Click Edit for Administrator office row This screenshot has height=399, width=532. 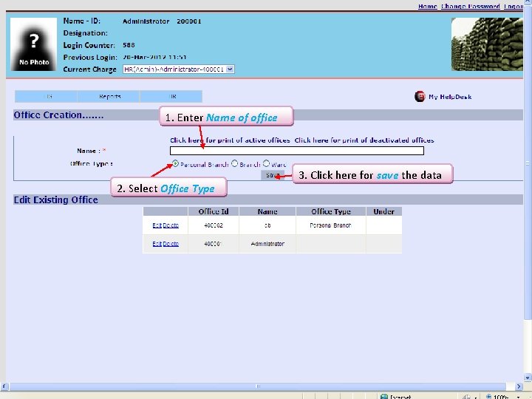(x=157, y=244)
